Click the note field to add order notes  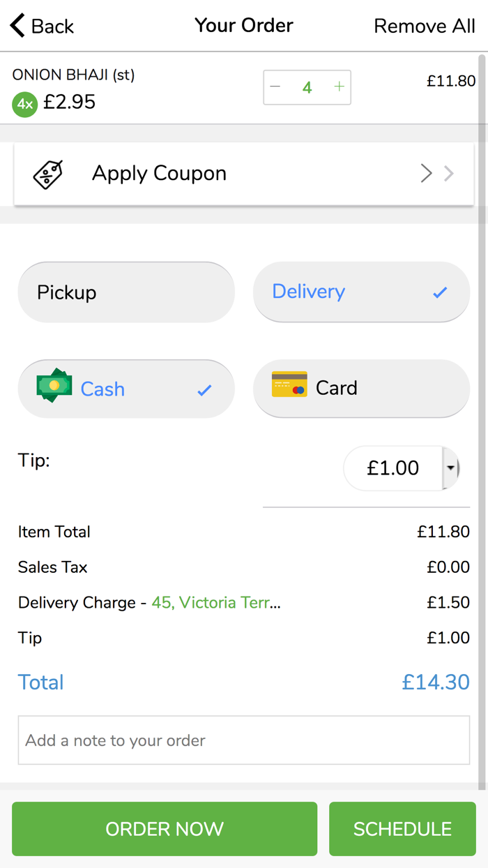point(243,740)
